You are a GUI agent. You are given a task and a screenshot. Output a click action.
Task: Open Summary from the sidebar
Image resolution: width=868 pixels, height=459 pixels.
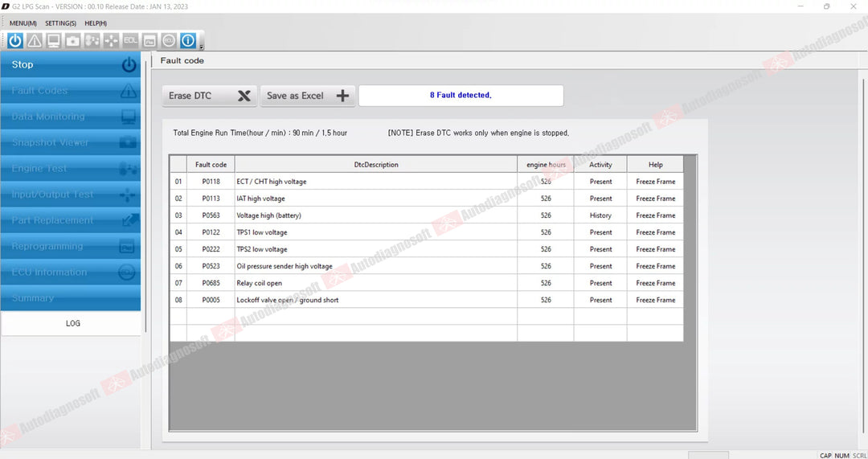(x=70, y=298)
